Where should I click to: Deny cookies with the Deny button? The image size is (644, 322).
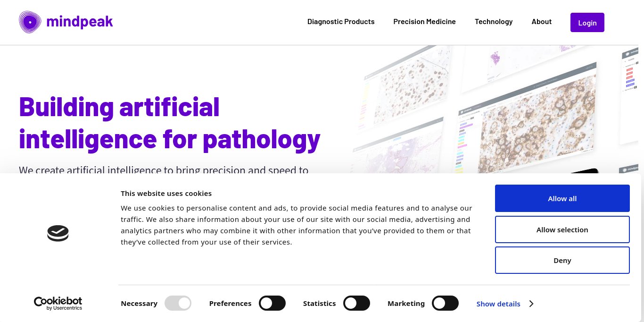coord(562,260)
